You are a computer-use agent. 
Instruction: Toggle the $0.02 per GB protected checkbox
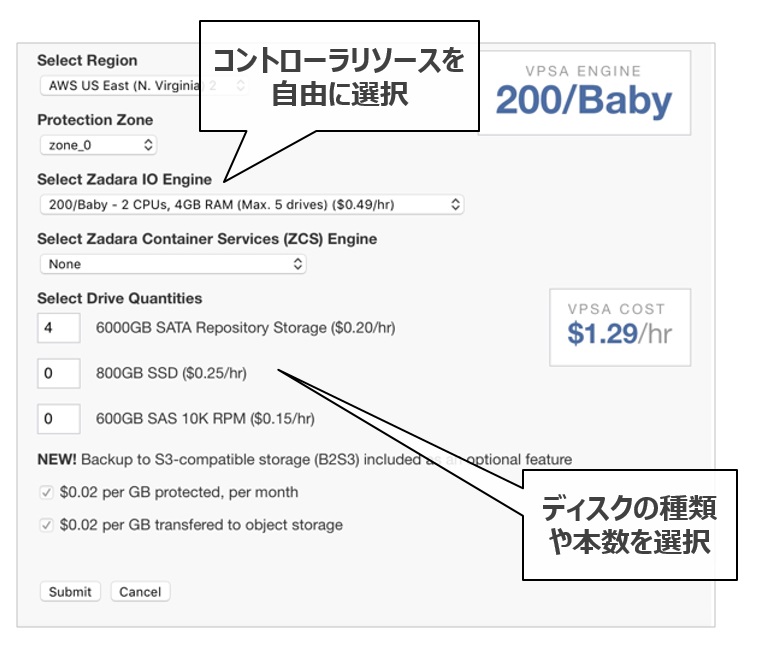click(46, 493)
